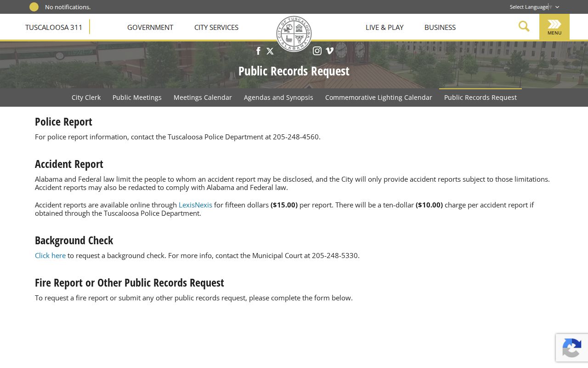Click the ($10.00) bold price text
588x368 pixels.
click(x=429, y=205)
